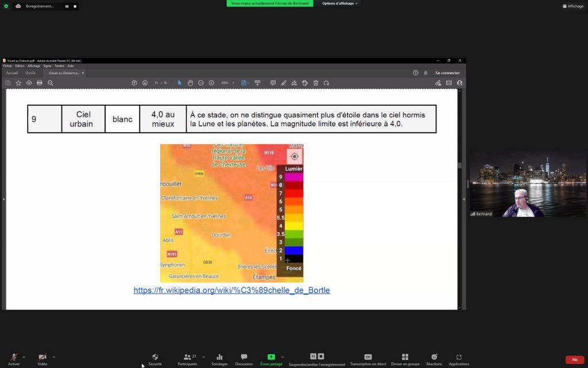Close the Visuel au Dobson.pdf tab

coord(83,73)
